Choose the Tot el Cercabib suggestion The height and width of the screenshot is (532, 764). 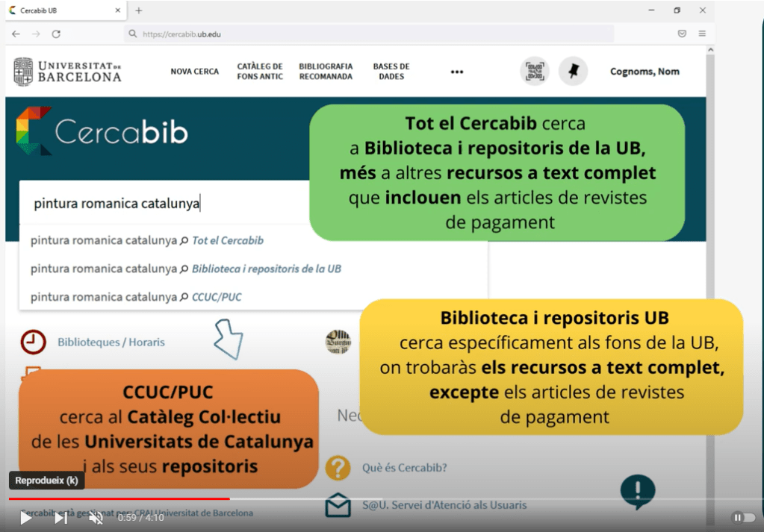point(228,240)
